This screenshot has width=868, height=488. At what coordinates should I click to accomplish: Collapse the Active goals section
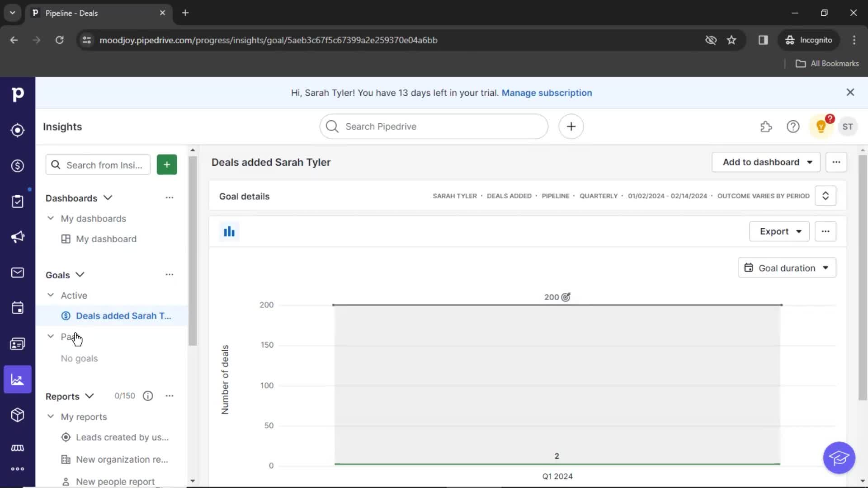coord(51,295)
